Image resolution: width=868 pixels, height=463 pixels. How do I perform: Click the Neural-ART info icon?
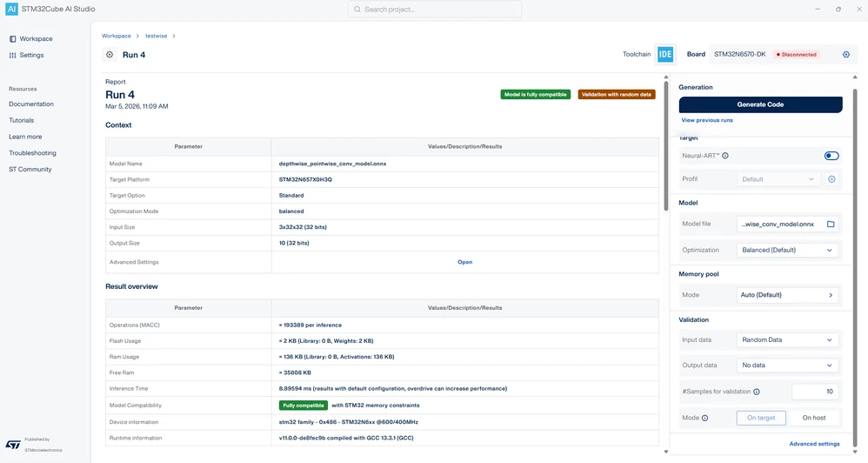(x=725, y=156)
